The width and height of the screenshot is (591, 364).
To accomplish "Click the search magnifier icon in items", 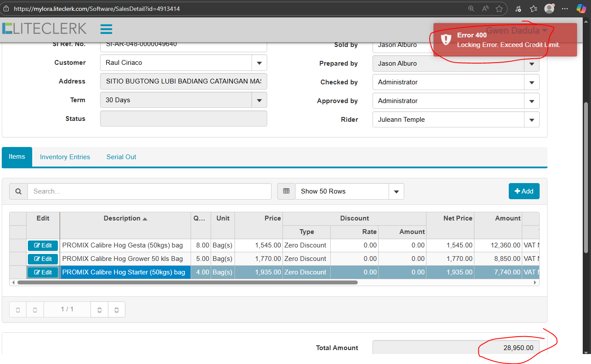I will click(18, 191).
